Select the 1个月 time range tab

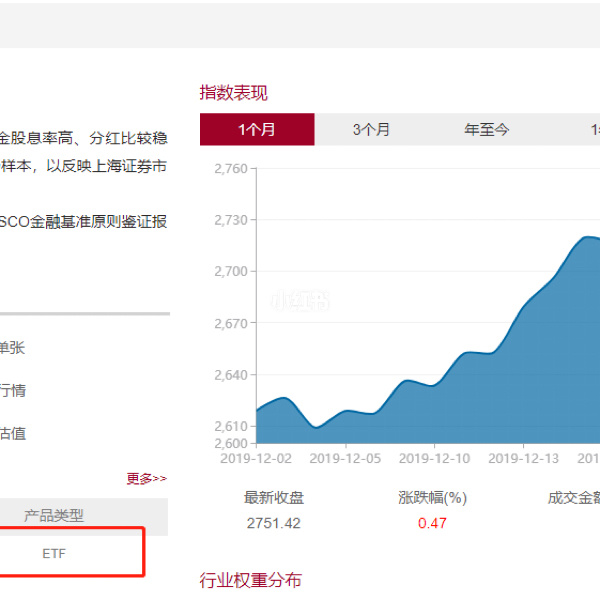(257, 129)
